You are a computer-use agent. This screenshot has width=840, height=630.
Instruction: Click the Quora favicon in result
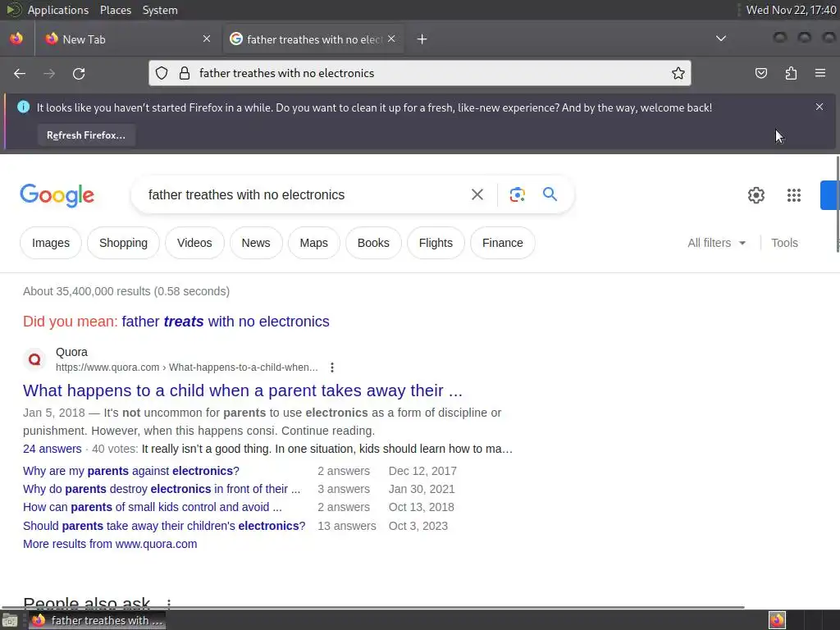(34, 359)
